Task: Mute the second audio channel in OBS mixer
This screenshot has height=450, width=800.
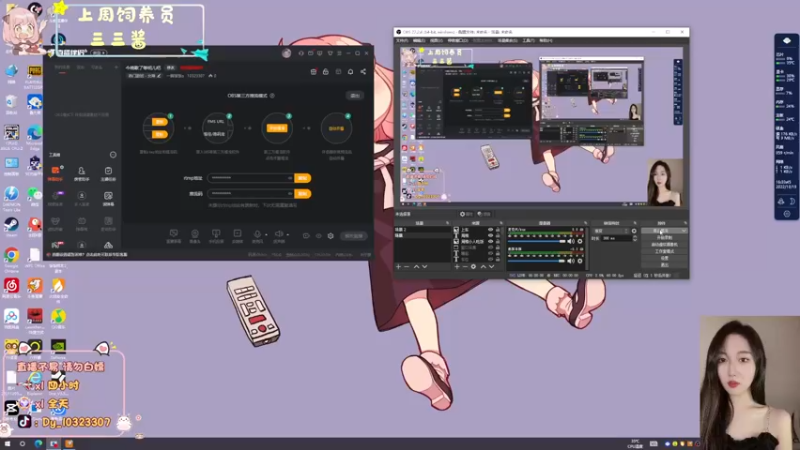Action: tap(571, 261)
